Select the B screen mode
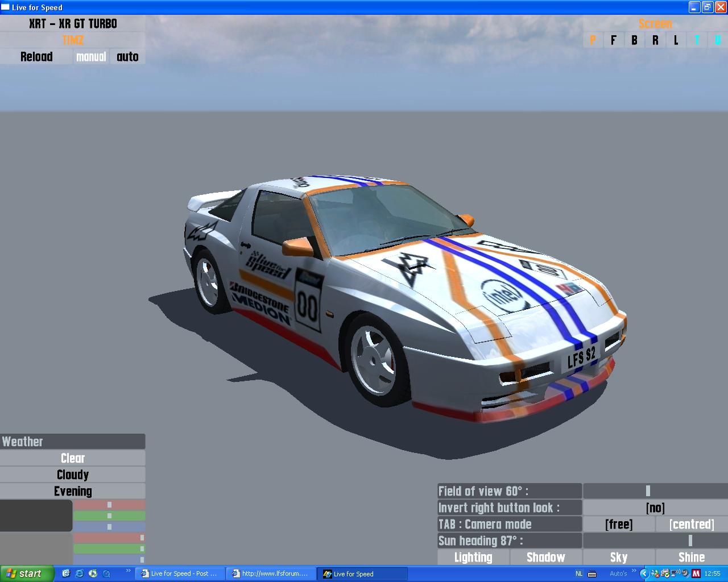Image resolution: width=728 pixels, height=582 pixels. 634,40
